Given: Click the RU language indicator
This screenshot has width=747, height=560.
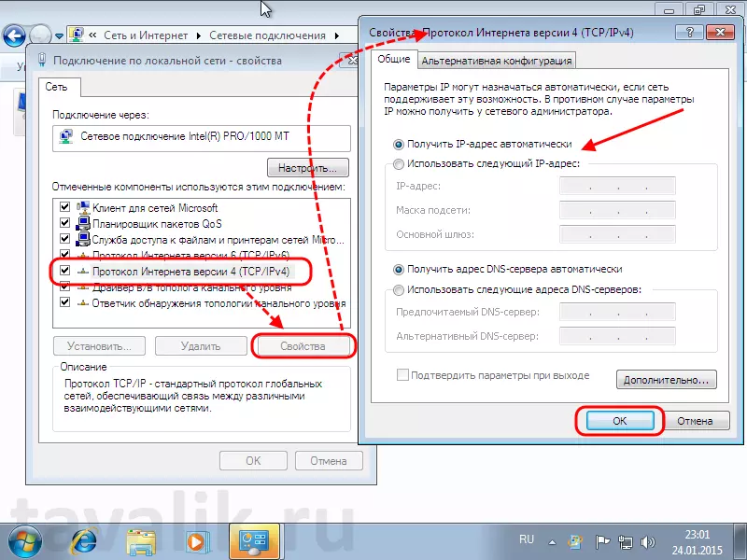Looking at the screenshot, I should (x=527, y=539).
